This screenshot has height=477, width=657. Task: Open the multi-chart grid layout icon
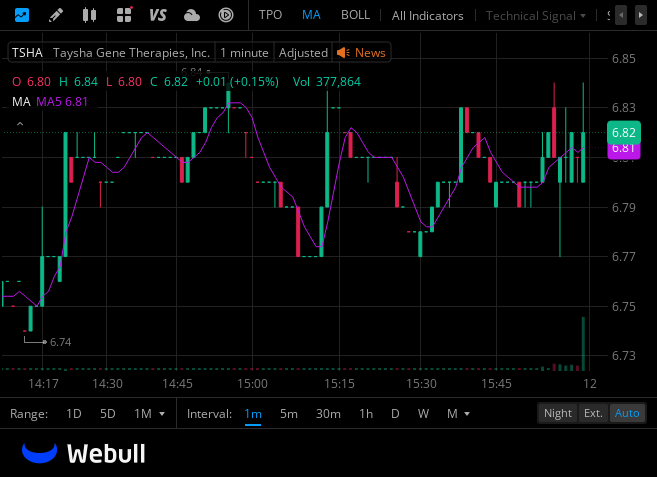point(124,15)
